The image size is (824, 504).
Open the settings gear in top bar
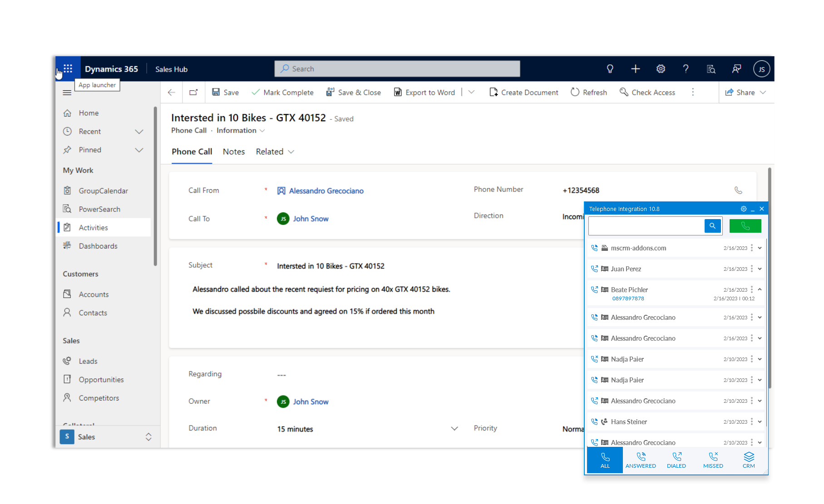[x=661, y=69]
